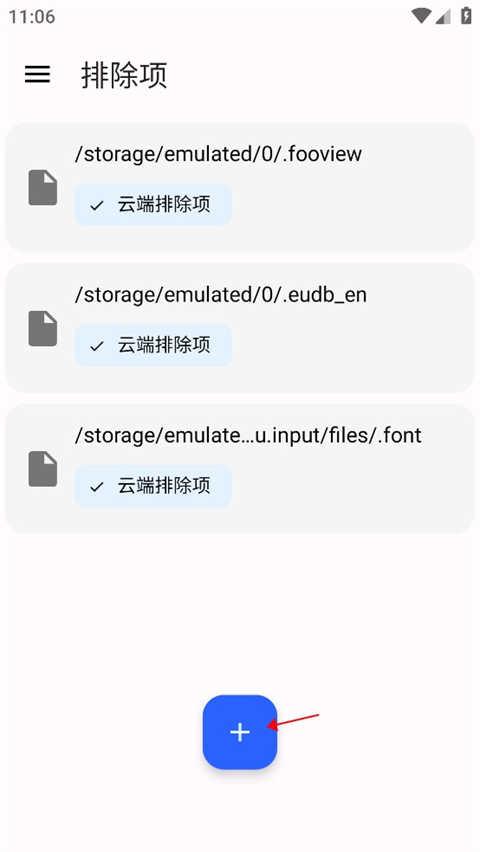Click the file icon for .fooview
Screen dimensions: 480x852
pos(43,187)
